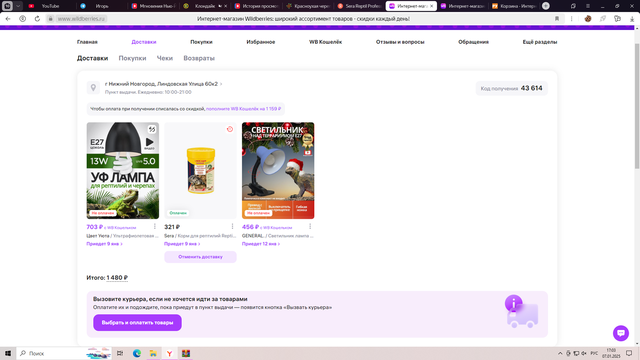
Task: Click the Код получения 43 614 box
Action: pyautogui.click(x=511, y=88)
